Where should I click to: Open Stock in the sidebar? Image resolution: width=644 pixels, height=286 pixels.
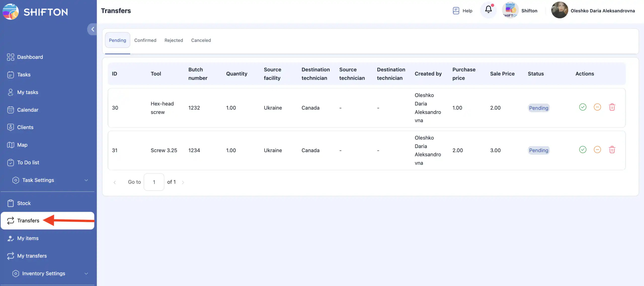tap(24, 203)
